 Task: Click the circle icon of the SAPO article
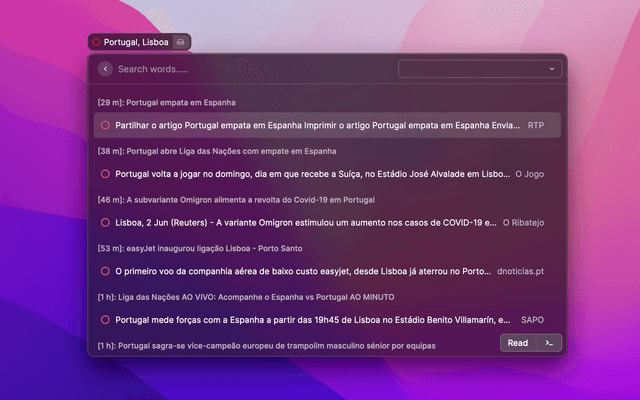105,319
